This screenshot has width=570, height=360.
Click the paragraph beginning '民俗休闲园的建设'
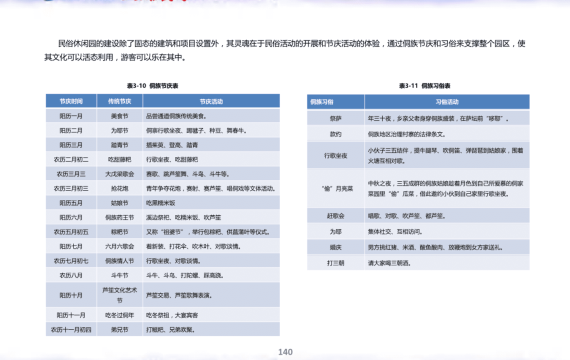point(285,51)
